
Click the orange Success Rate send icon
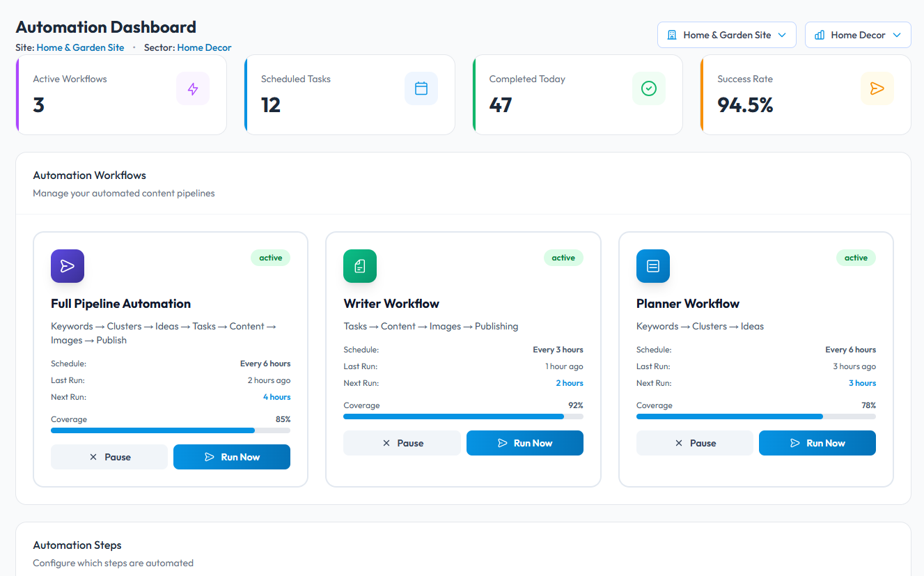click(877, 88)
